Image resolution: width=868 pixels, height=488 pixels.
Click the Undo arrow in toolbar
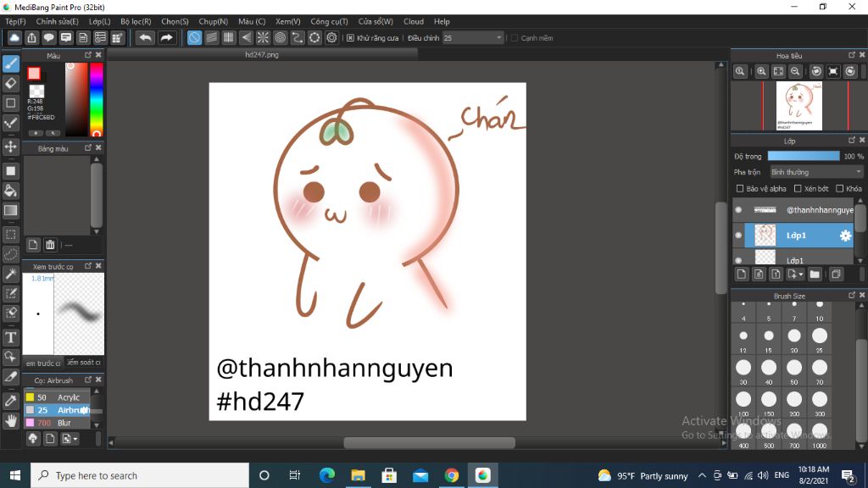coord(145,37)
